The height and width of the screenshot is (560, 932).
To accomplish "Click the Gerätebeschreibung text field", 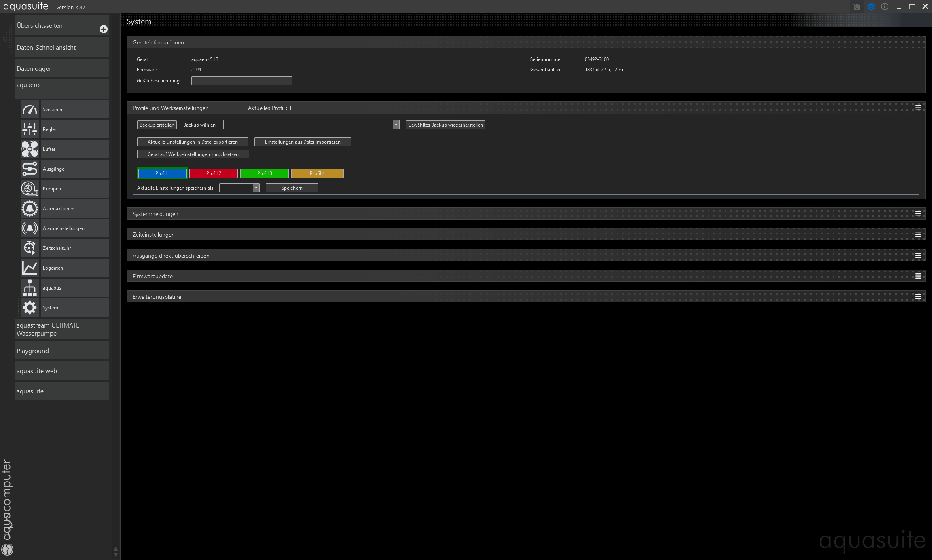I will [241, 81].
